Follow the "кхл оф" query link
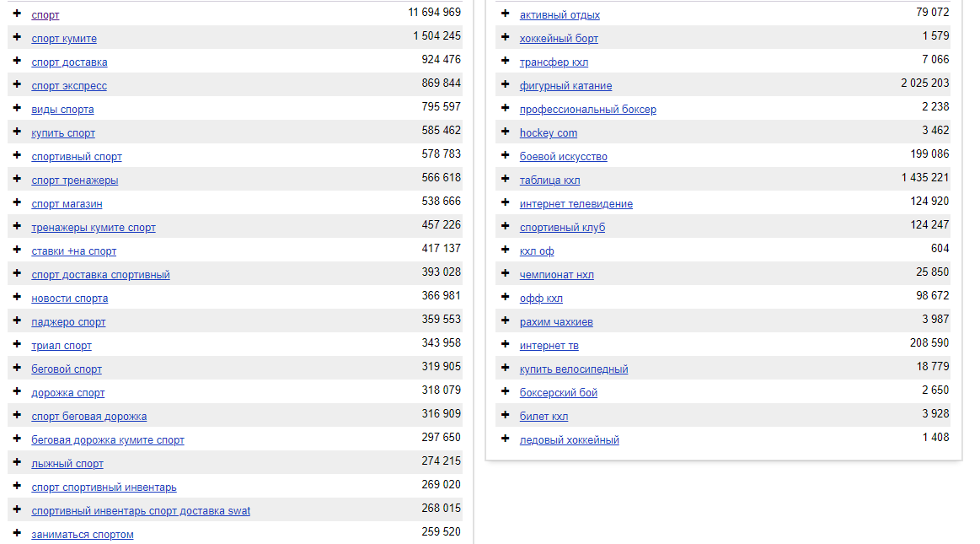The image size is (980, 544). click(x=537, y=251)
